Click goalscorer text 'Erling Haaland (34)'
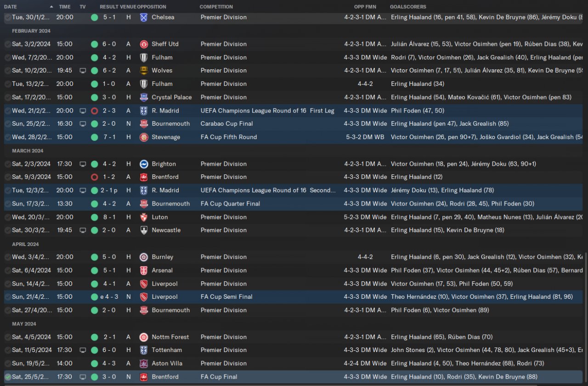Image resolution: width=588 pixels, height=386 pixels. (x=418, y=84)
